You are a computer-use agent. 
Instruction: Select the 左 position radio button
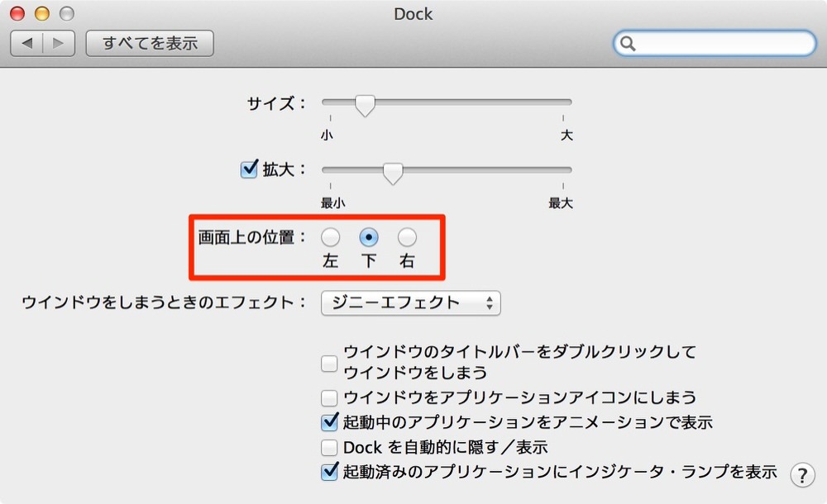coord(331,237)
